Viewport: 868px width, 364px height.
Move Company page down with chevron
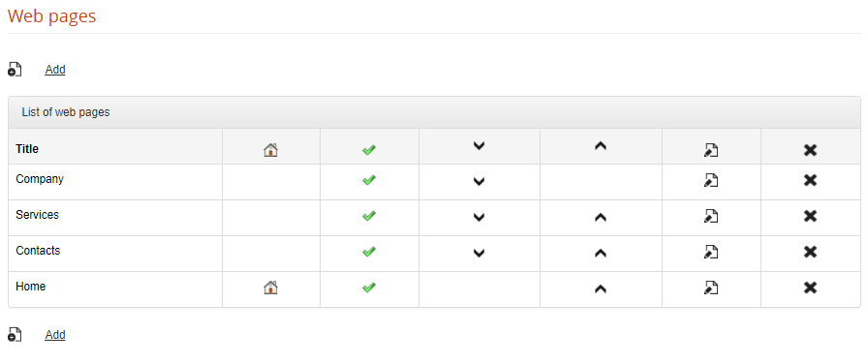[x=479, y=181]
